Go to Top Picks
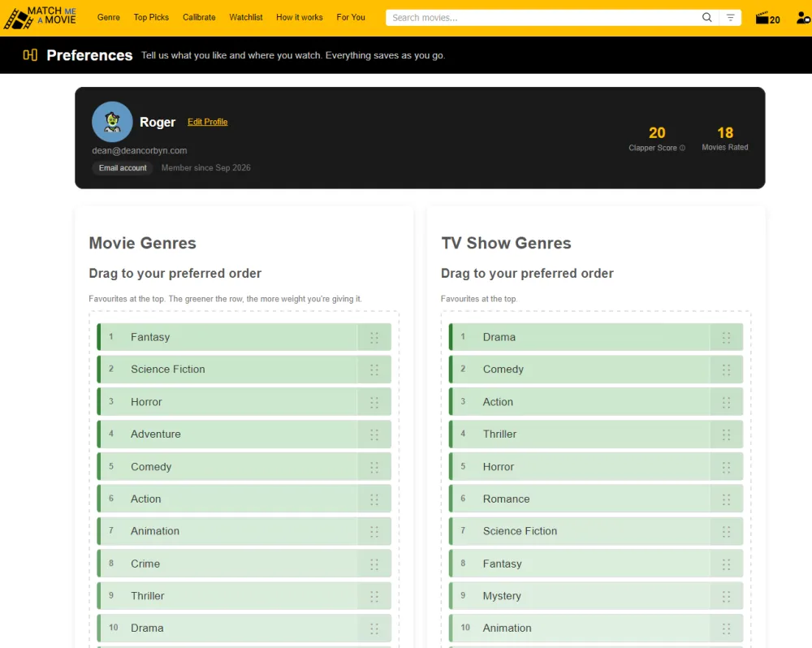812x648 pixels. [x=151, y=18]
